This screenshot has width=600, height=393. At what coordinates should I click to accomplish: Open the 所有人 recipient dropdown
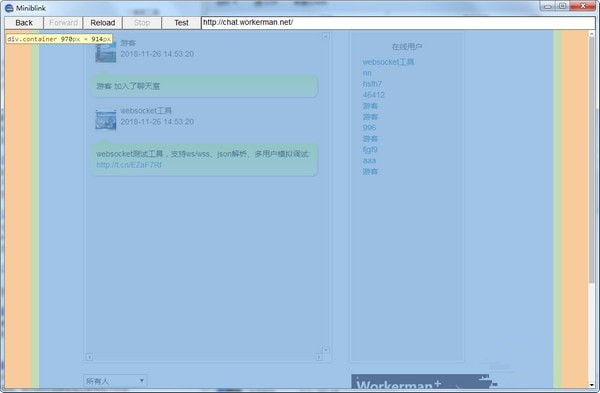click(x=115, y=381)
